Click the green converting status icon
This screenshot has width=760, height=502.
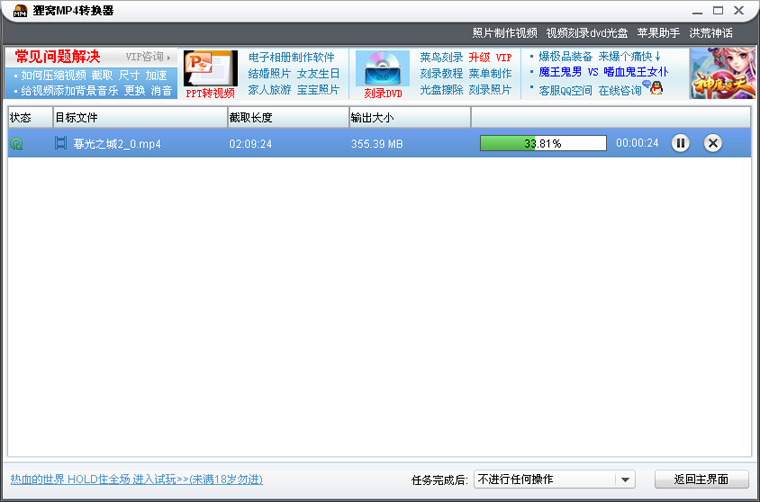[x=16, y=143]
